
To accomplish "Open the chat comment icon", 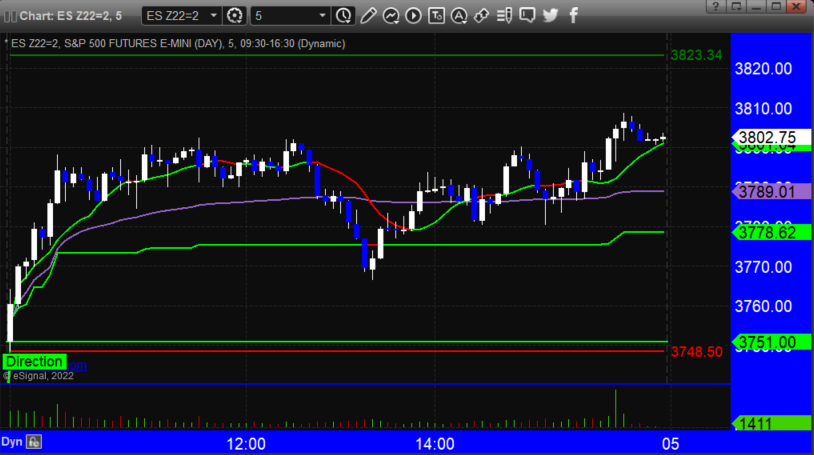I will [x=527, y=16].
